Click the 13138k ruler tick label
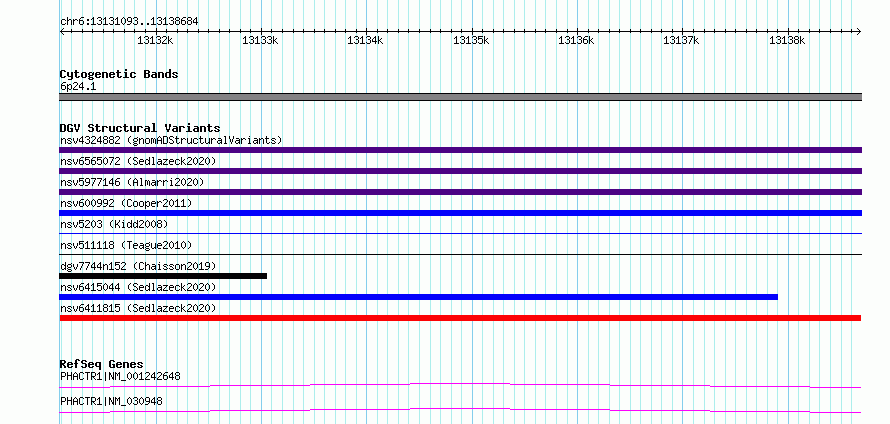 pyautogui.click(x=787, y=40)
